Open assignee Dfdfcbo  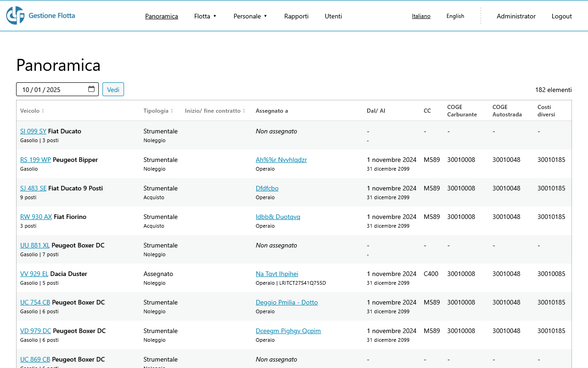click(267, 188)
